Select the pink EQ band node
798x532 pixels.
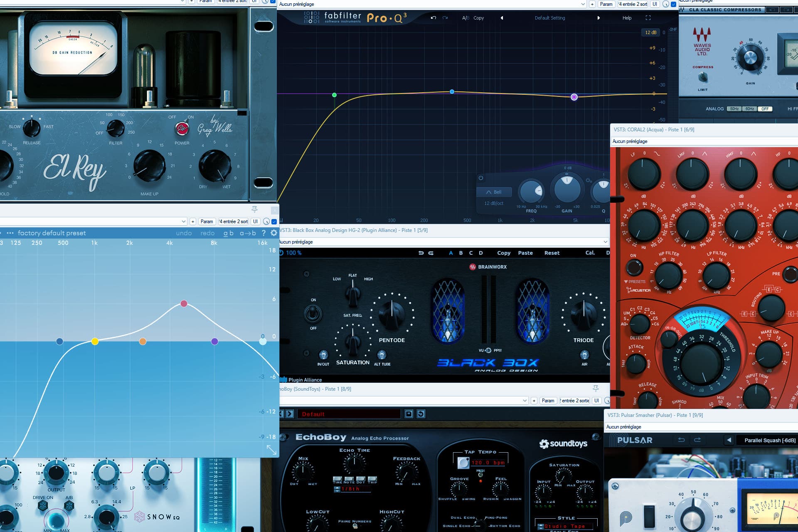tap(184, 304)
